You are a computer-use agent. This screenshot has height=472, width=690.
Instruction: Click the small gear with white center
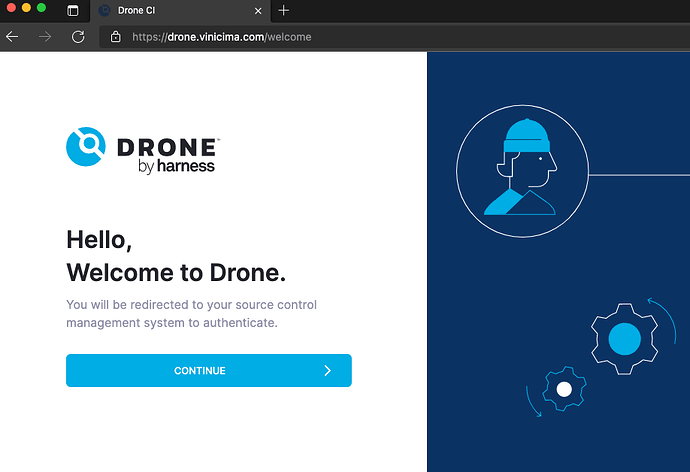click(564, 389)
